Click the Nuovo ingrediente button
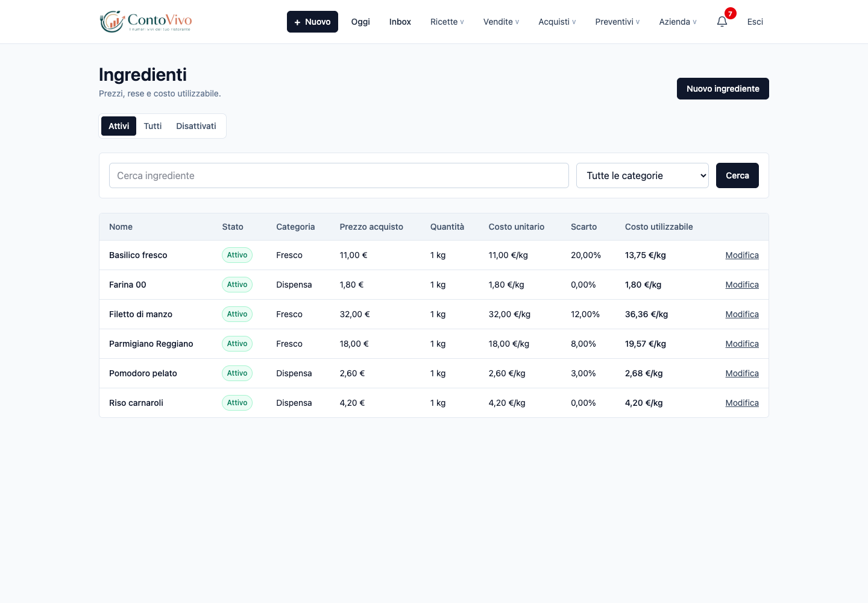This screenshot has height=603, width=868. 723,89
